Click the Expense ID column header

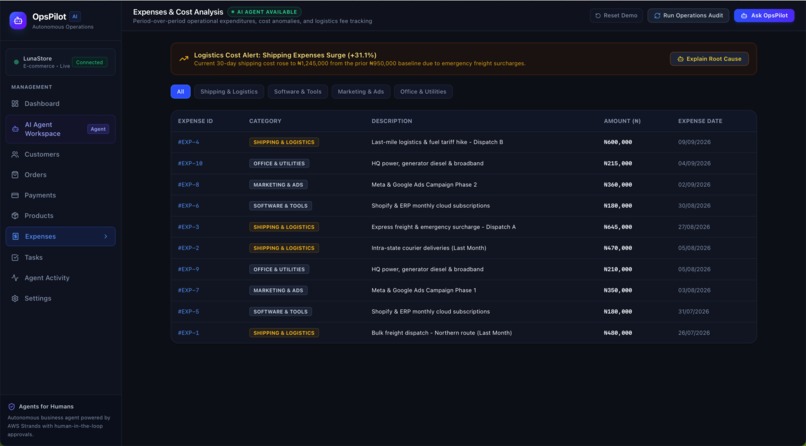[x=195, y=121]
